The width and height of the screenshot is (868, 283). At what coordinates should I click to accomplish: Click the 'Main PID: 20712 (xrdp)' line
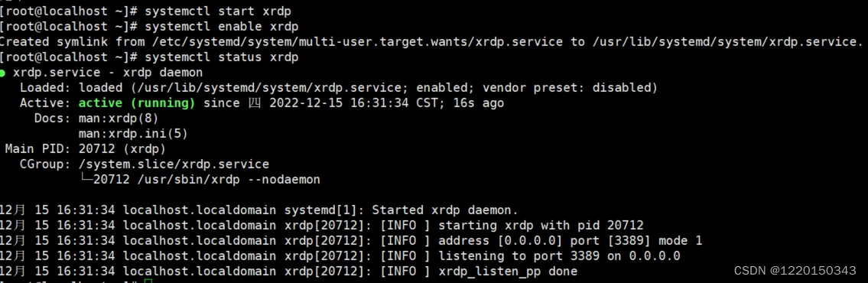(x=85, y=149)
